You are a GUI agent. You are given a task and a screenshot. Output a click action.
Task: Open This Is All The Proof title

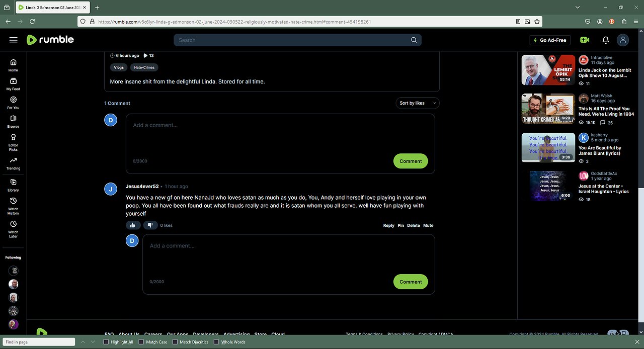[x=606, y=111]
